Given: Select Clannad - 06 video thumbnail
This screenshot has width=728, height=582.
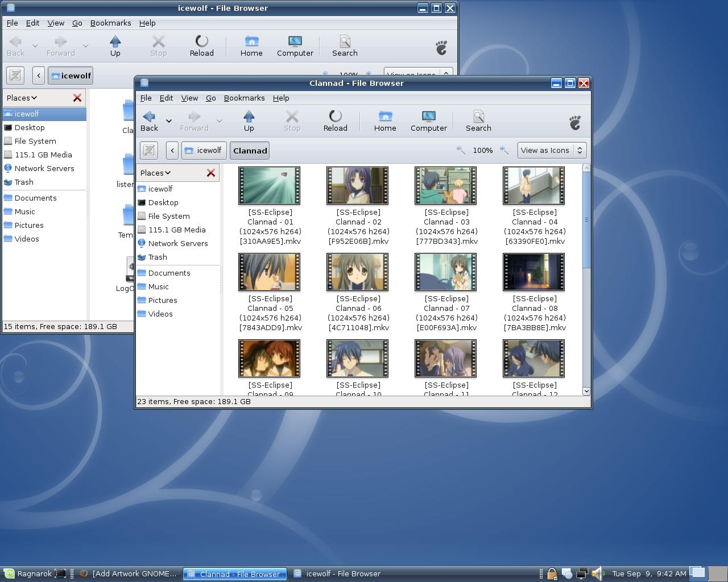Looking at the screenshot, I should 357,272.
